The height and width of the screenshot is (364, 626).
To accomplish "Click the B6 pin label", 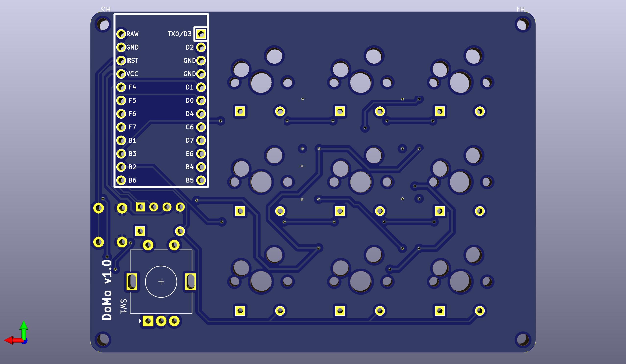I will click(x=132, y=180).
